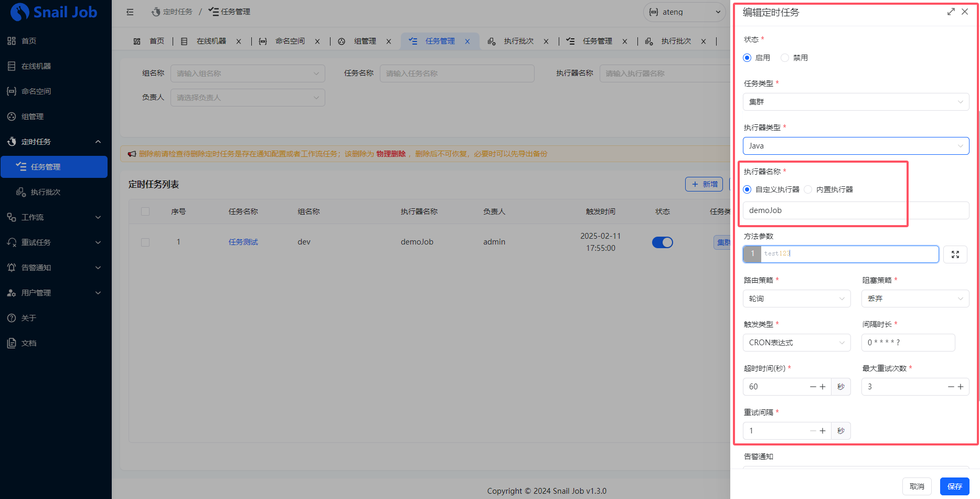Switch to the 在线机器 tab
The image size is (980, 499).
tap(211, 41)
